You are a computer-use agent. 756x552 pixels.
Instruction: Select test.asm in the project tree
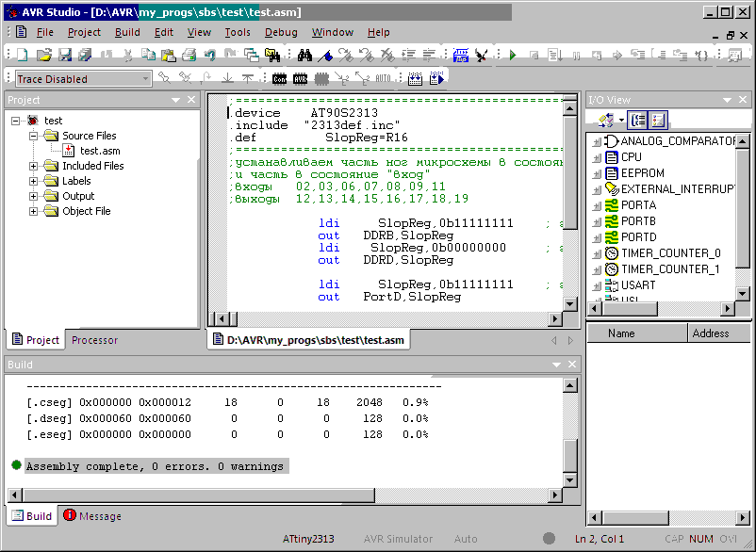(x=100, y=151)
